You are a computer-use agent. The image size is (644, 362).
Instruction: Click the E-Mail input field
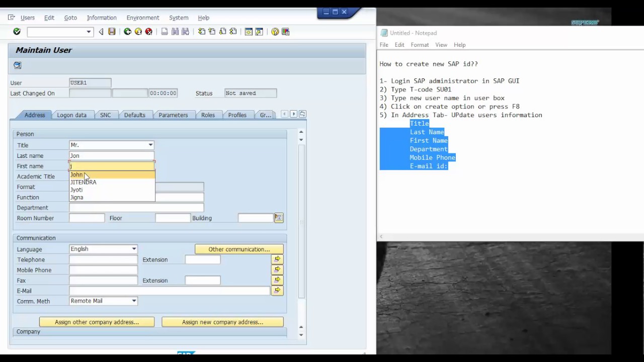170,291
